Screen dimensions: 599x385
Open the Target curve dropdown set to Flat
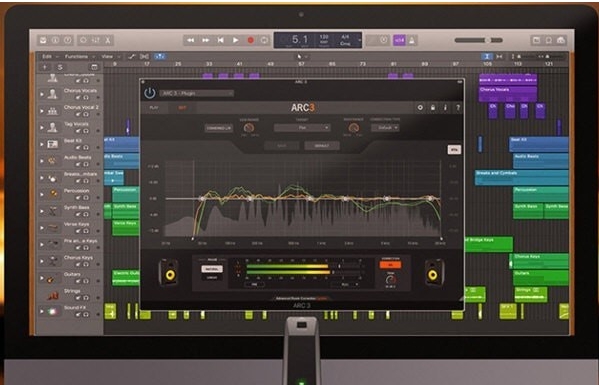[x=302, y=128]
